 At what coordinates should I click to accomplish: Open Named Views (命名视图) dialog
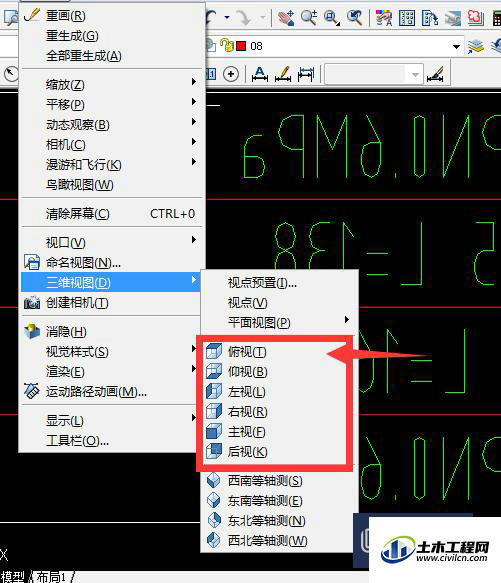112,262
